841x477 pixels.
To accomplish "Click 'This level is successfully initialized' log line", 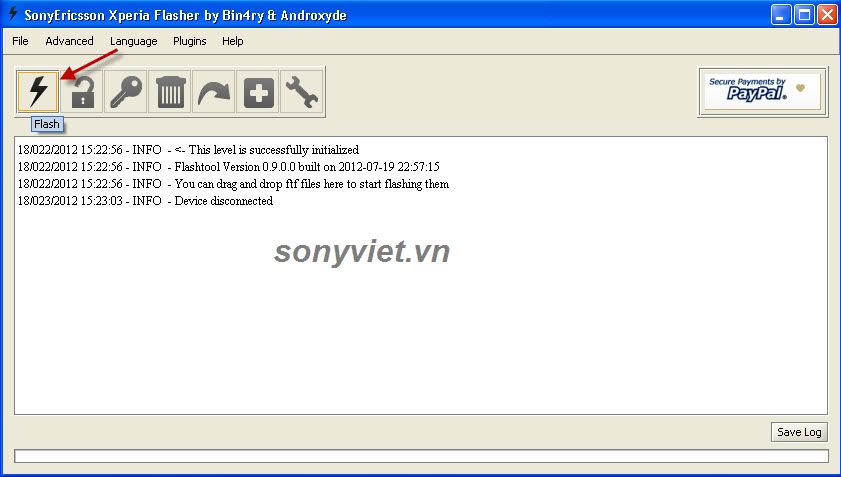I will coord(188,150).
